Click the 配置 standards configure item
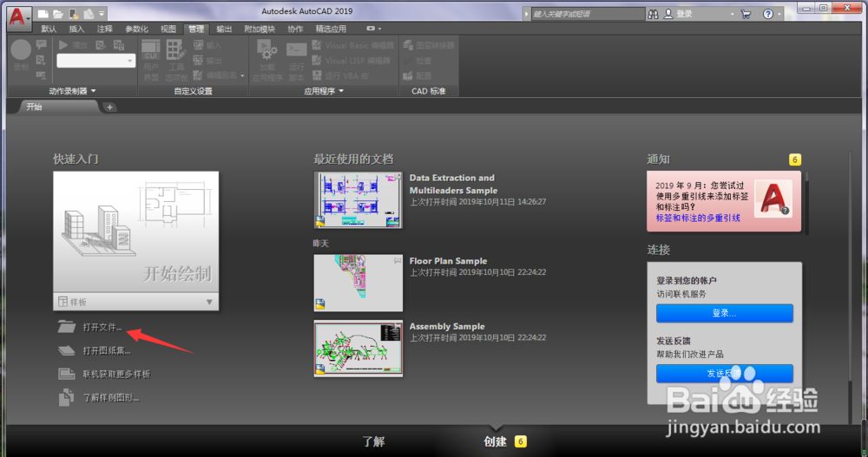 [x=418, y=75]
